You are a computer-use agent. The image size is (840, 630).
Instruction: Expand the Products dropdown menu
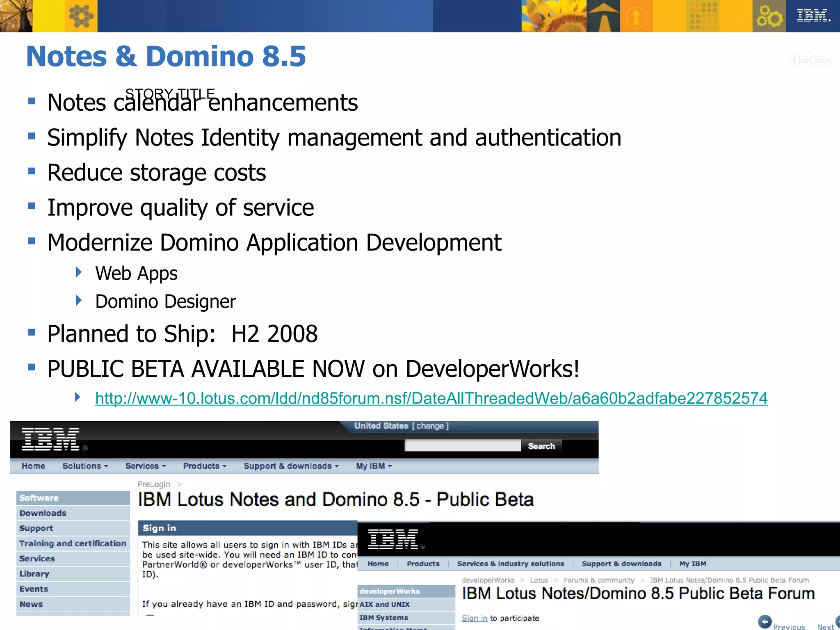pyautogui.click(x=205, y=466)
